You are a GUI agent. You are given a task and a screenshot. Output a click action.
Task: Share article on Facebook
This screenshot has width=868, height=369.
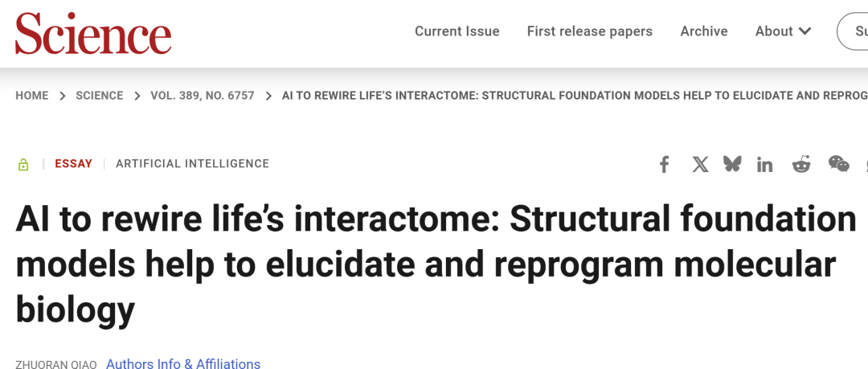click(665, 165)
